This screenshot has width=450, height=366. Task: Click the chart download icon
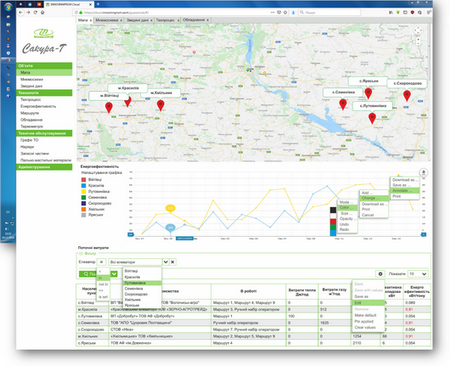[423, 172]
